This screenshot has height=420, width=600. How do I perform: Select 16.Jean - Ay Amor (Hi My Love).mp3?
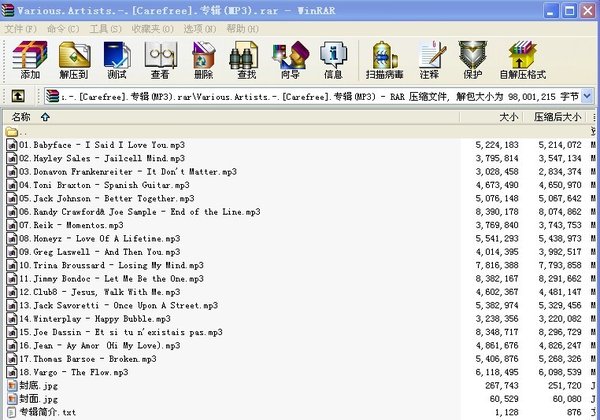(100, 346)
